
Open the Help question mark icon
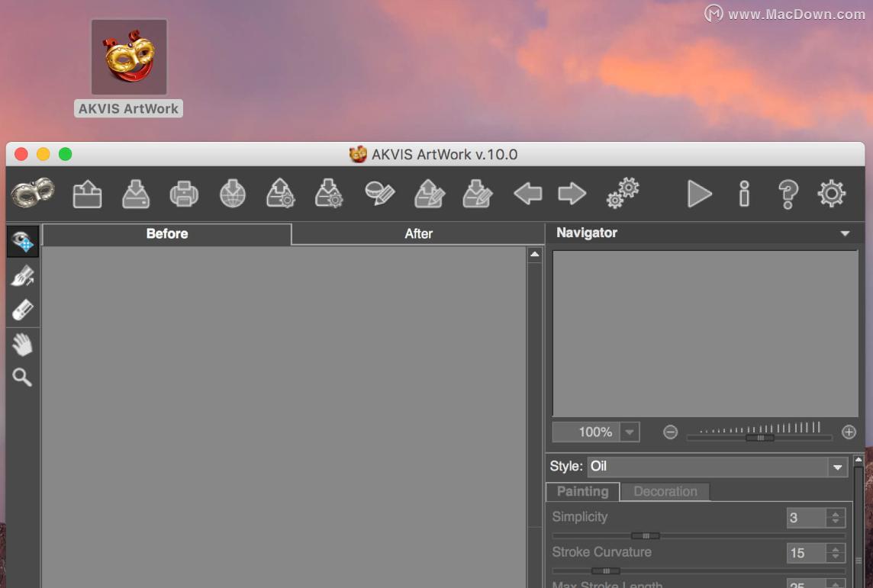point(788,194)
